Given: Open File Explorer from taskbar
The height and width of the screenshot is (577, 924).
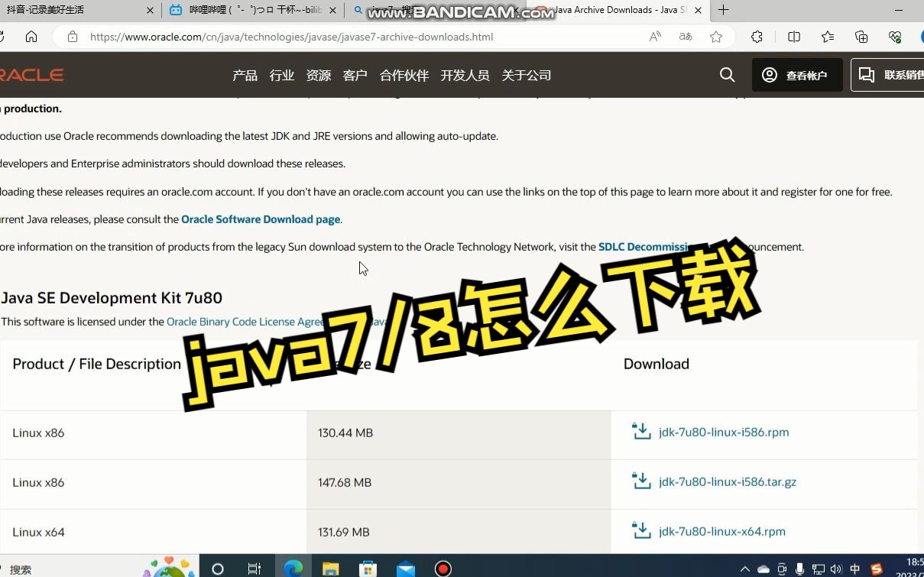Looking at the screenshot, I should point(330,569).
